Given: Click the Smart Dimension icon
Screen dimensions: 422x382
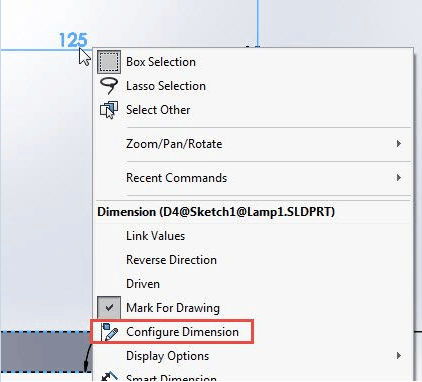Looking at the screenshot, I should pyautogui.click(x=109, y=377).
